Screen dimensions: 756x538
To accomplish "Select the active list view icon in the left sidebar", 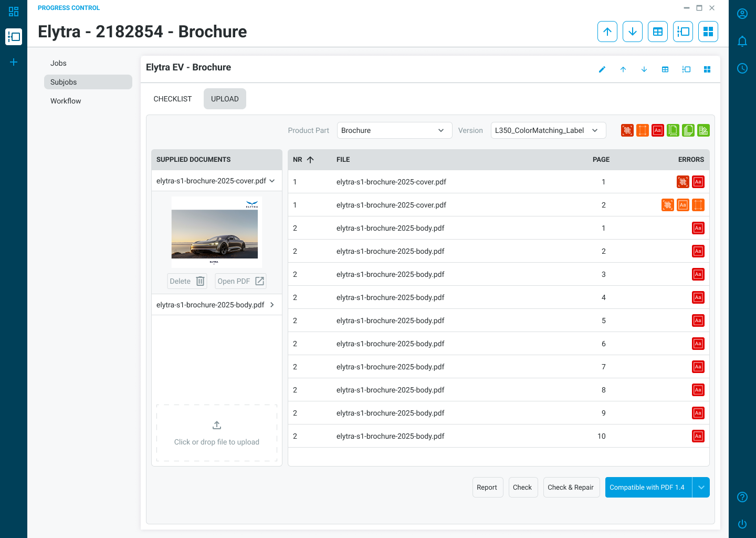I will (x=14, y=37).
